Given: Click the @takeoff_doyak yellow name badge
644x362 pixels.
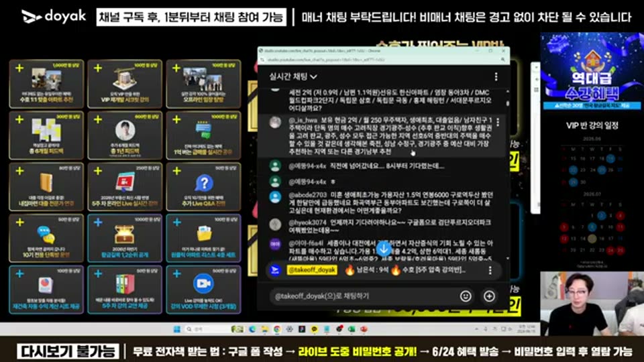Looking at the screenshot, I should 312,269.
